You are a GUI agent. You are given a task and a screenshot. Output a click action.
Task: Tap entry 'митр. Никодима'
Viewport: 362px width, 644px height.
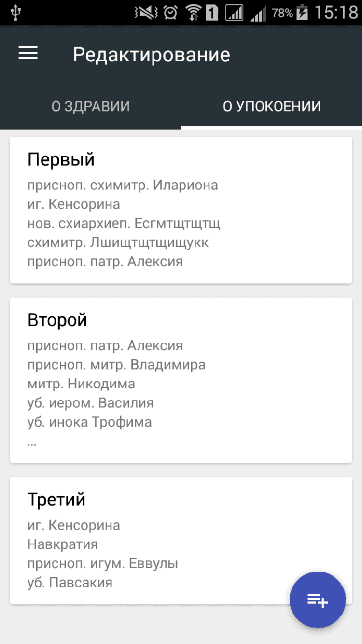coord(81,384)
